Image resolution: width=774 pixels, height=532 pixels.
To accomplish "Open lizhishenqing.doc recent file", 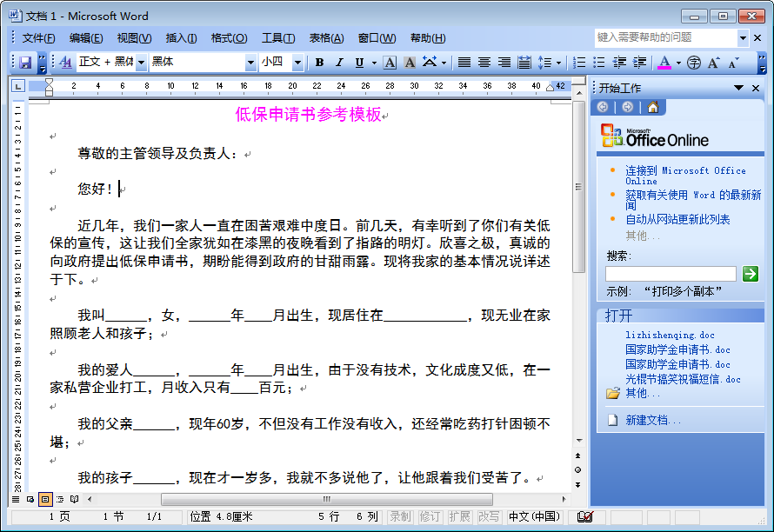I will (x=670, y=335).
